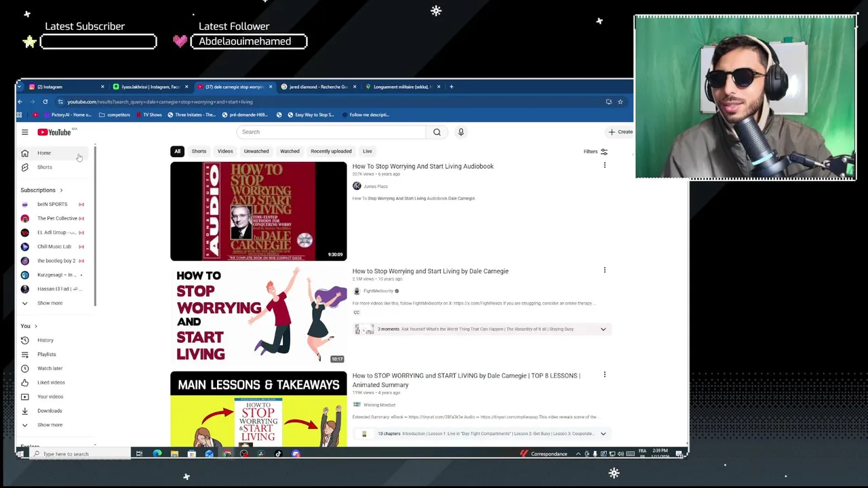The height and width of the screenshot is (488, 868).
Task: Select the Watched filter chip
Action: 290,151
